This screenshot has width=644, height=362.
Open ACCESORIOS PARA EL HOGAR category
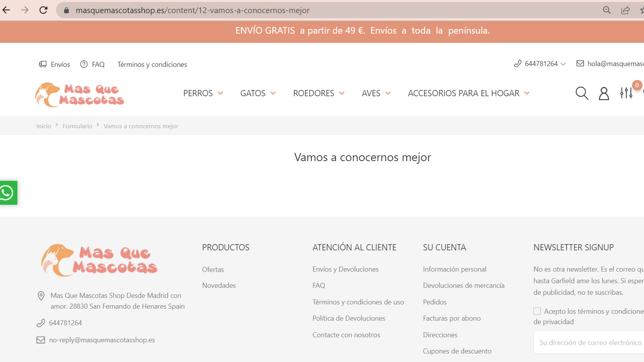click(463, 93)
